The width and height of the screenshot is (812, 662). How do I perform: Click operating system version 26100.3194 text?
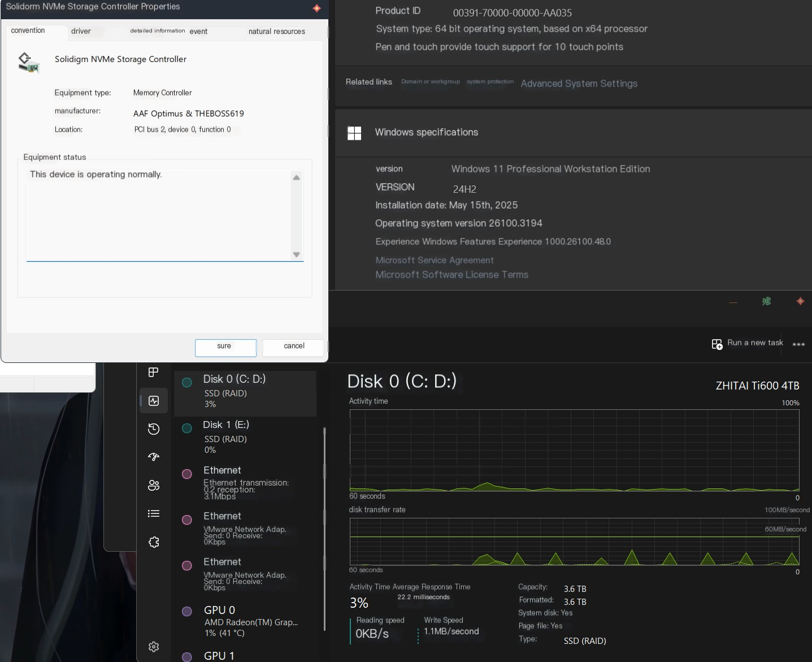point(458,223)
